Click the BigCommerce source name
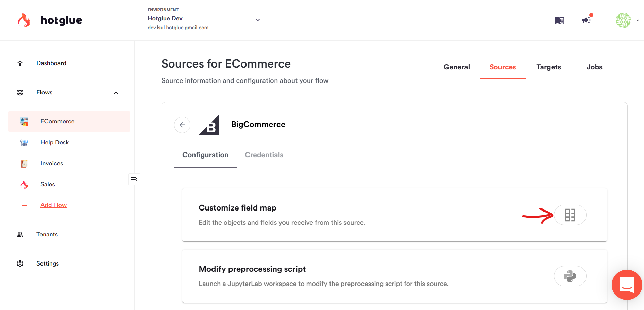644x310 pixels. coord(258,124)
